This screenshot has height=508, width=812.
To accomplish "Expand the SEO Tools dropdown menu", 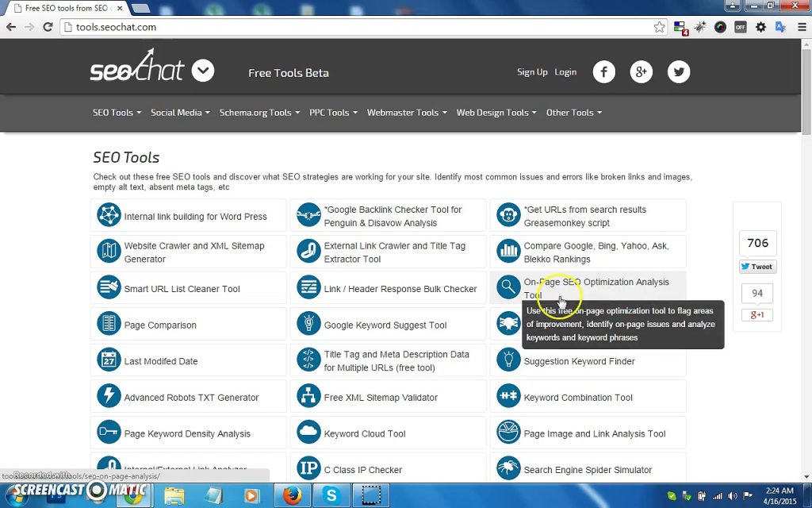I will [x=117, y=113].
